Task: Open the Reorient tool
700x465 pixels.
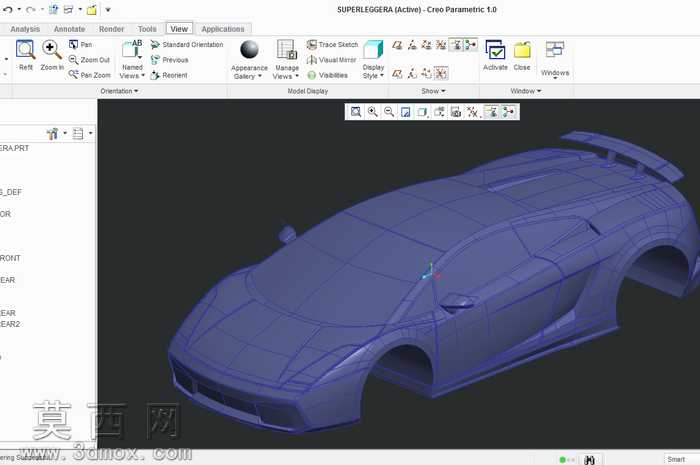Action: [169, 75]
